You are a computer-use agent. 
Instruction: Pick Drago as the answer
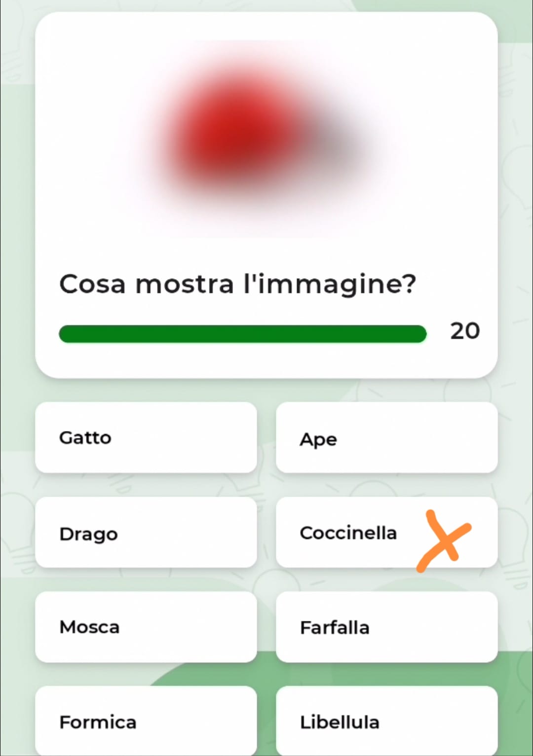click(146, 533)
